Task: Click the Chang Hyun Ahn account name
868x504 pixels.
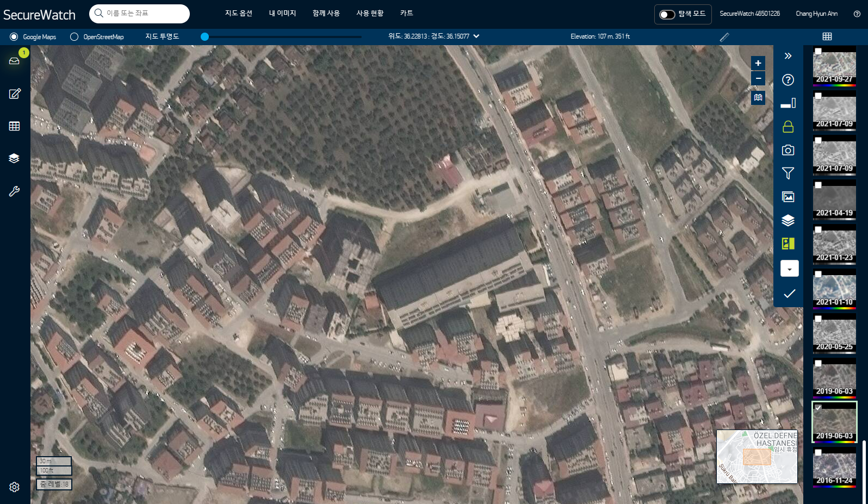Action: pos(816,14)
